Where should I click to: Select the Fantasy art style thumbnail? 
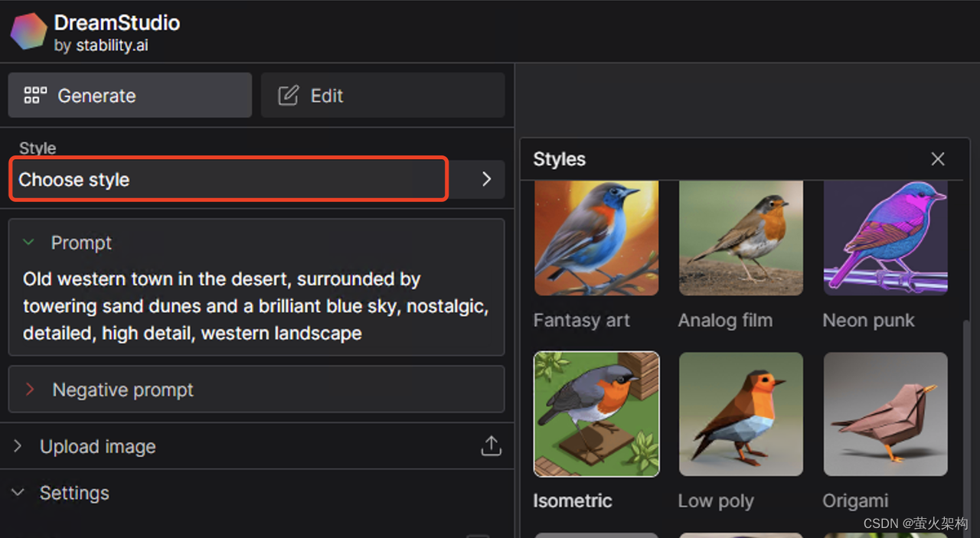point(596,238)
